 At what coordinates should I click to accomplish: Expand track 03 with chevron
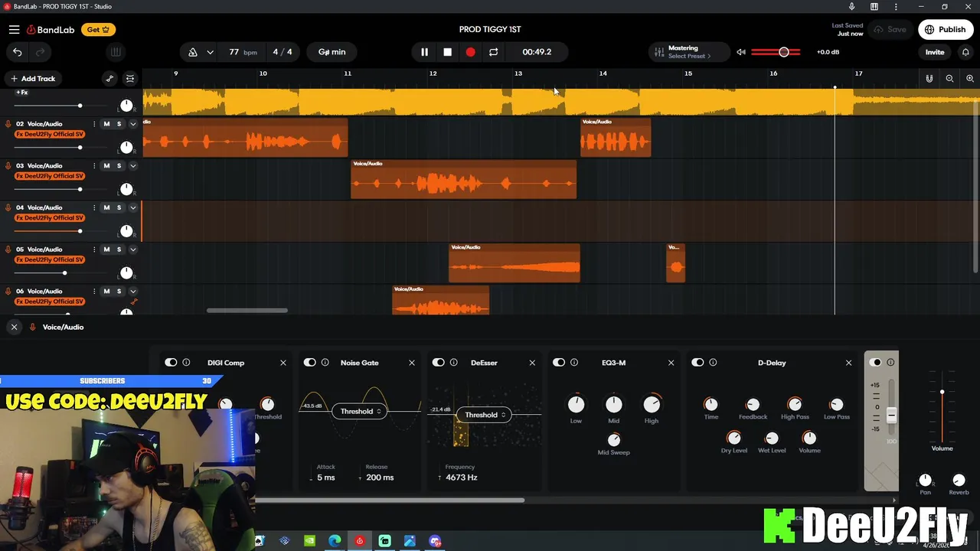click(132, 166)
